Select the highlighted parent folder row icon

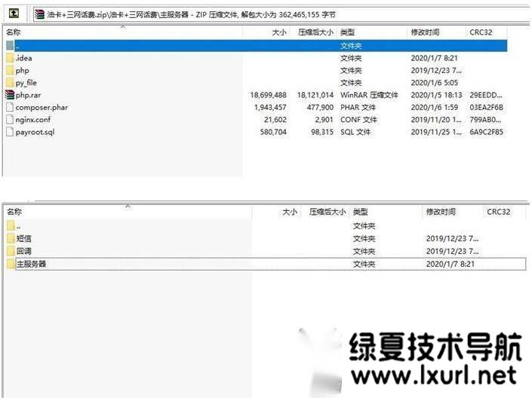[10, 45]
